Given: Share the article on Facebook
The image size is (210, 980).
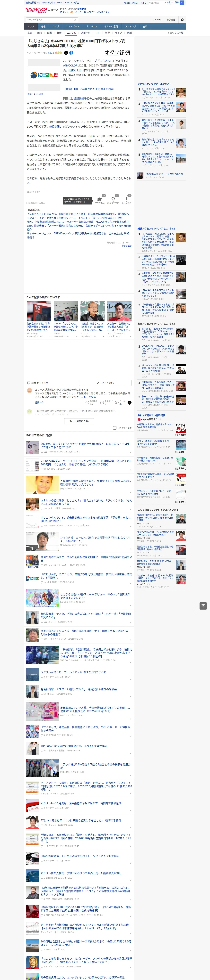Looking at the screenshot, I should click(x=71, y=53).
